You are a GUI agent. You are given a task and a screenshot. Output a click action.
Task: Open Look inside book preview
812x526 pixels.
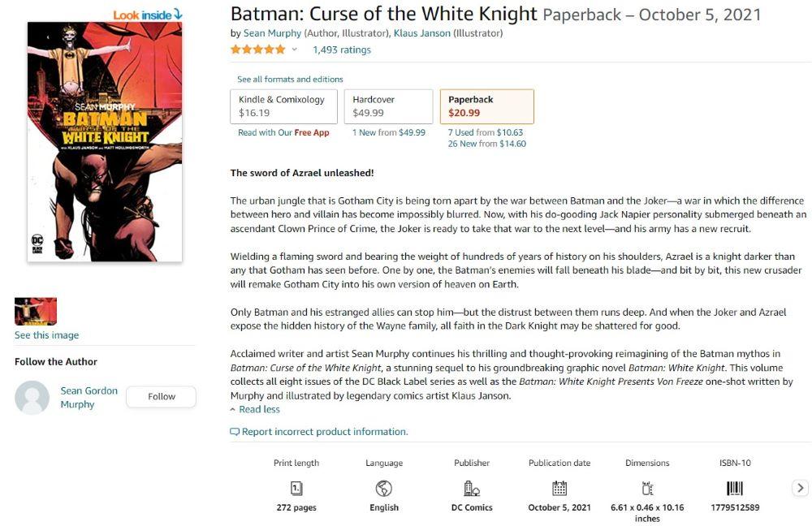click(148, 15)
